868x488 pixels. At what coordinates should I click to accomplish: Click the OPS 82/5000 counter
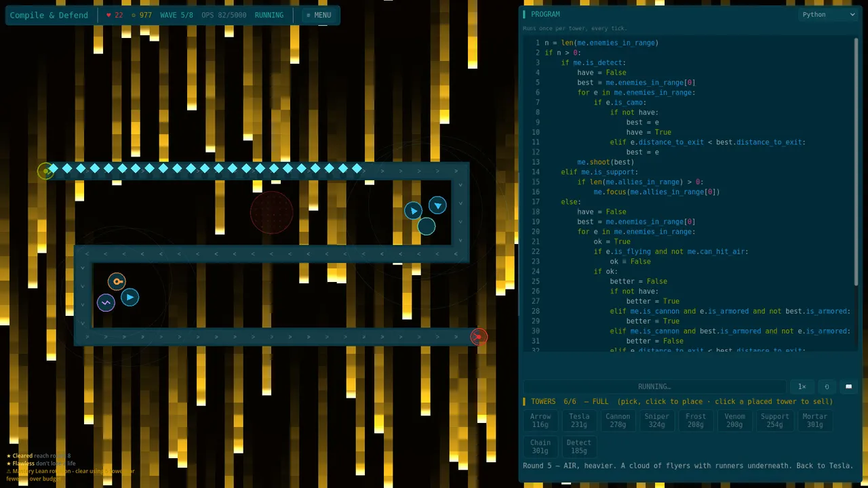click(224, 15)
